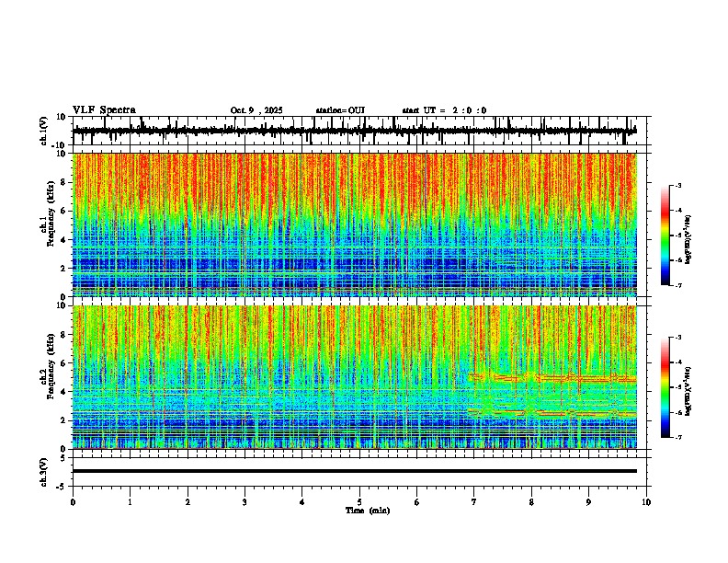The width and height of the screenshot is (728, 563).
Task: Click time axis tick label "9"
Action: click(588, 502)
